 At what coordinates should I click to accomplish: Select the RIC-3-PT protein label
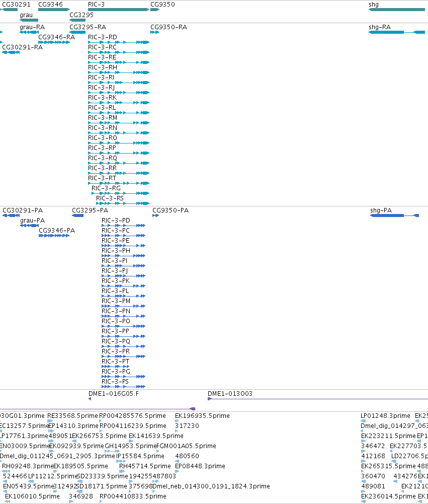(116, 362)
